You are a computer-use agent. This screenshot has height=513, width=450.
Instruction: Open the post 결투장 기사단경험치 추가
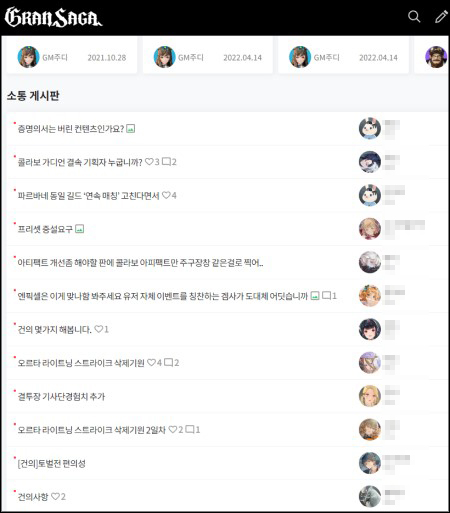(x=61, y=396)
